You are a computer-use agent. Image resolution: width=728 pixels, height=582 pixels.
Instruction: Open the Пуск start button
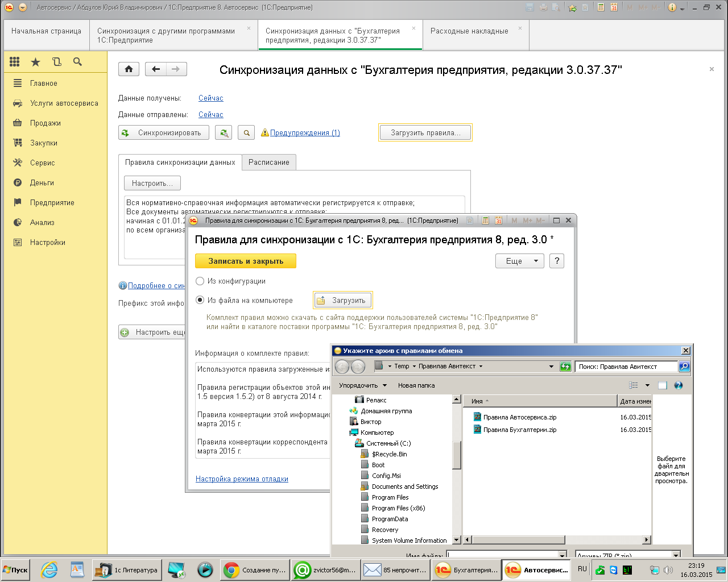tap(15, 570)
